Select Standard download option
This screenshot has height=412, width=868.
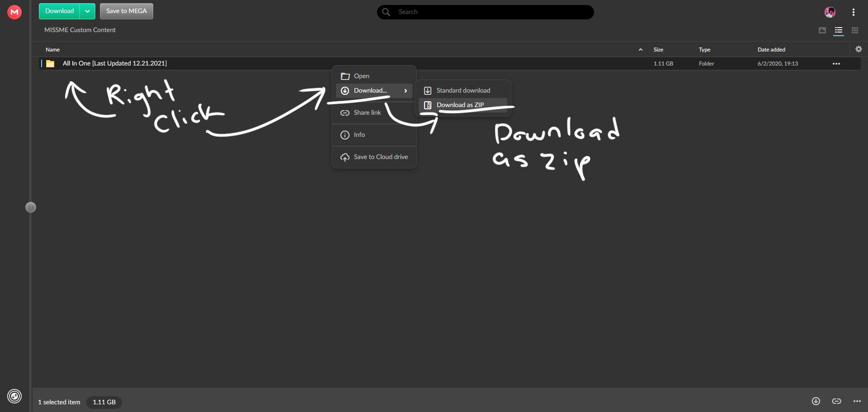click(x=463, y=91)
